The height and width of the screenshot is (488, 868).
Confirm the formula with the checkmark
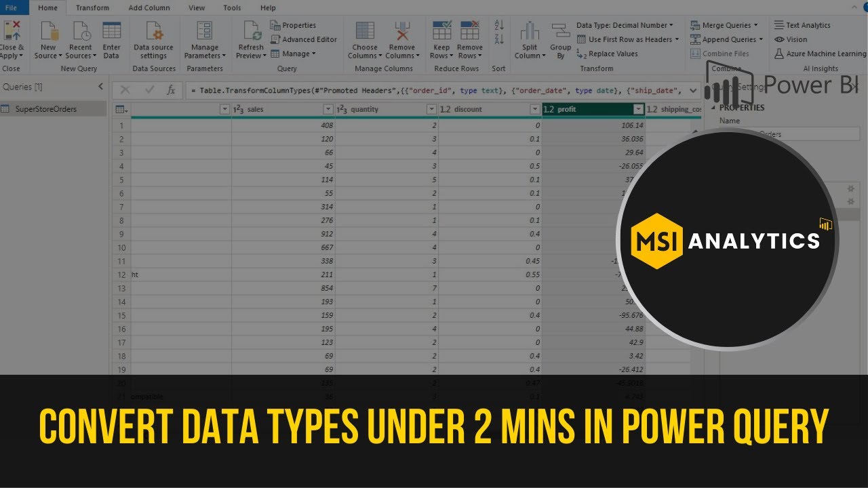pos(149,89)
